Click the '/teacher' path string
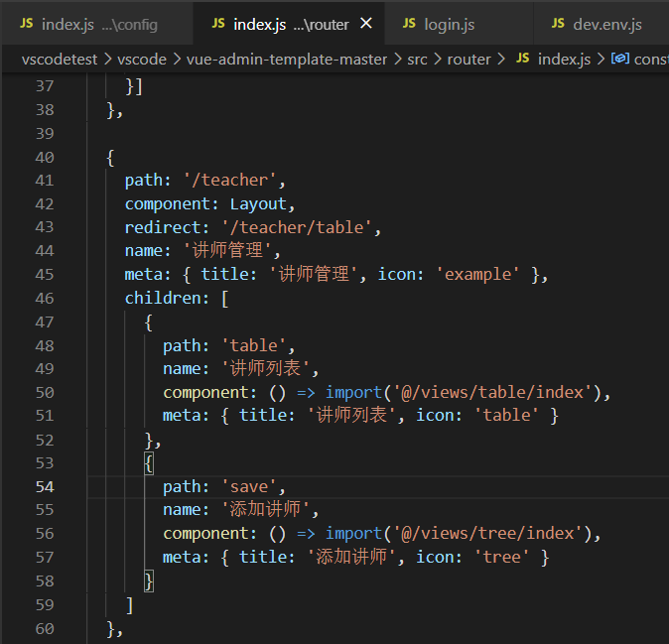The width and height of the screenshot is (669, 644). coord(230,180)
